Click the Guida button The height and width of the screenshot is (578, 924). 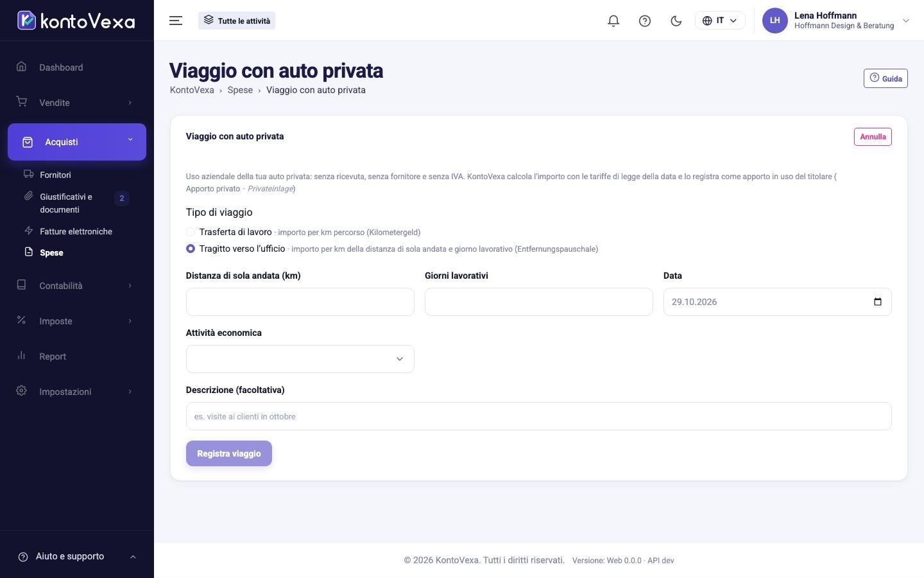886,78
